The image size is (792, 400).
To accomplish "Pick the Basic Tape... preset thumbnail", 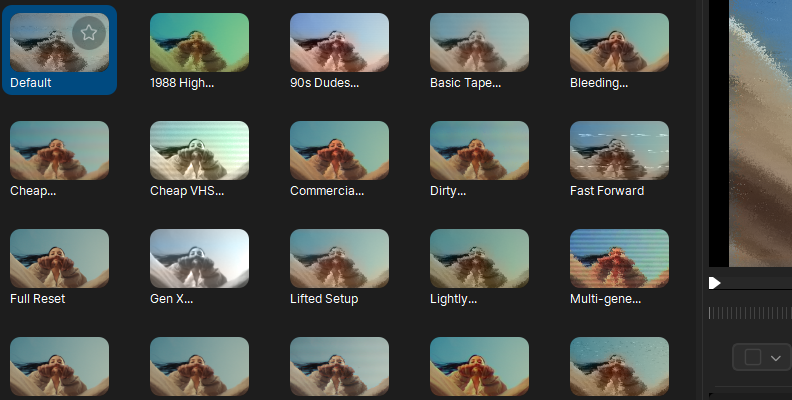I will 479,42.
